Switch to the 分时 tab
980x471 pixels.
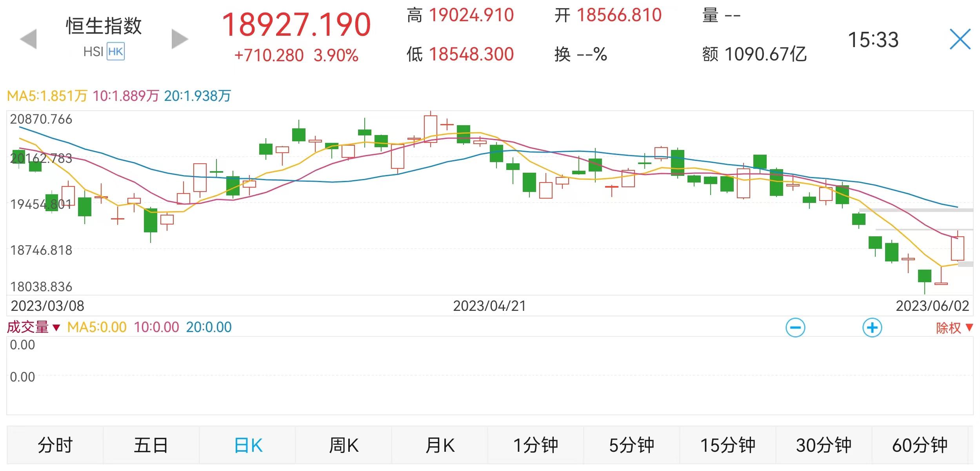(x=55, y=445)
